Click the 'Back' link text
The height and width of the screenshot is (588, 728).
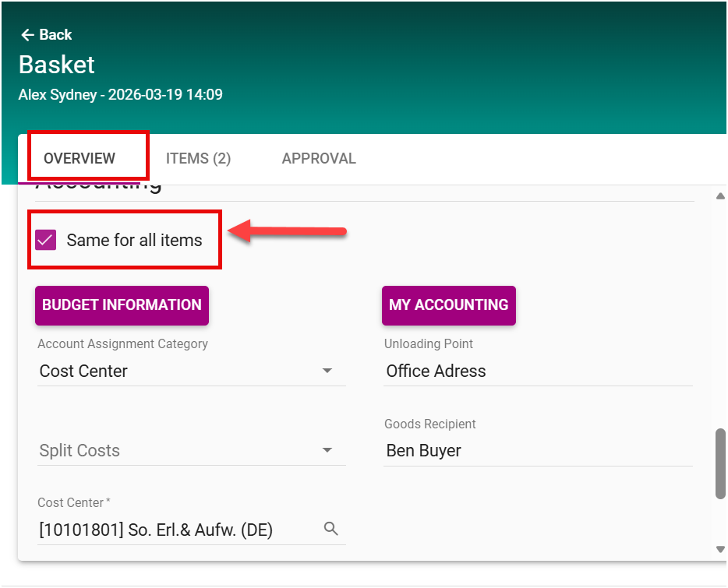(x=55, y=35)
